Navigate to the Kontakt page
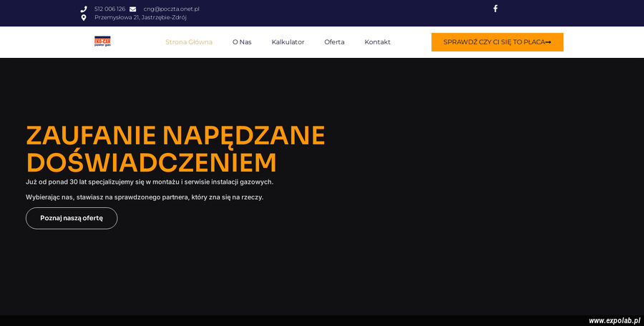644x326 pixels. coord(377,42)
